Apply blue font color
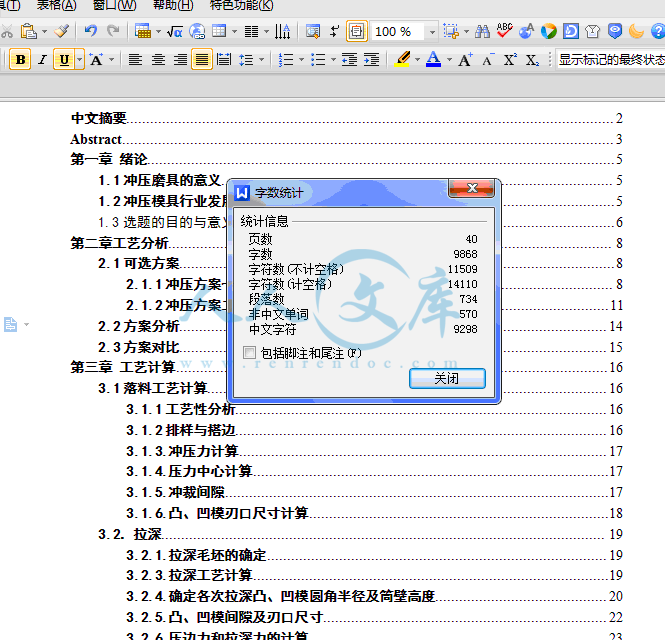 [x=433, y=59]
